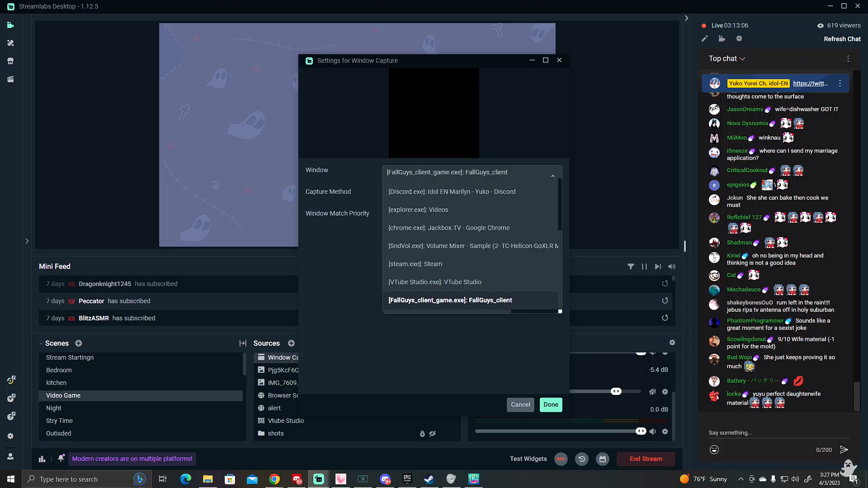Click the End Stream button
Image resolution: width=868 pixels, height=488 pixels.
(646, 459)
